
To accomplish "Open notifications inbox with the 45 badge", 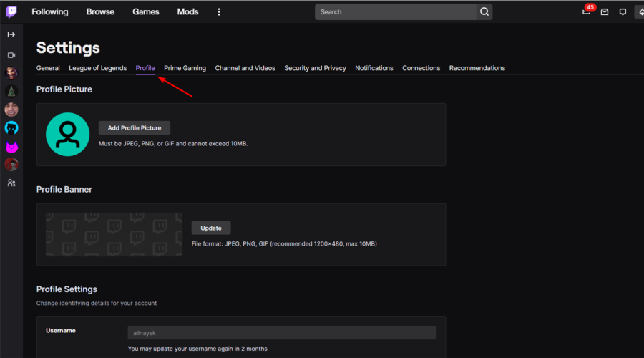I will click(587, 12).
